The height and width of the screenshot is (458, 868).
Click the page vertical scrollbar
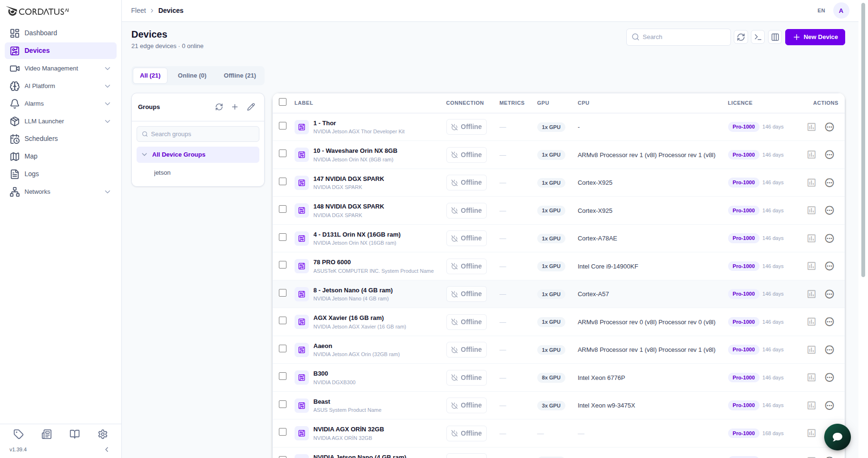pos(863,140)
